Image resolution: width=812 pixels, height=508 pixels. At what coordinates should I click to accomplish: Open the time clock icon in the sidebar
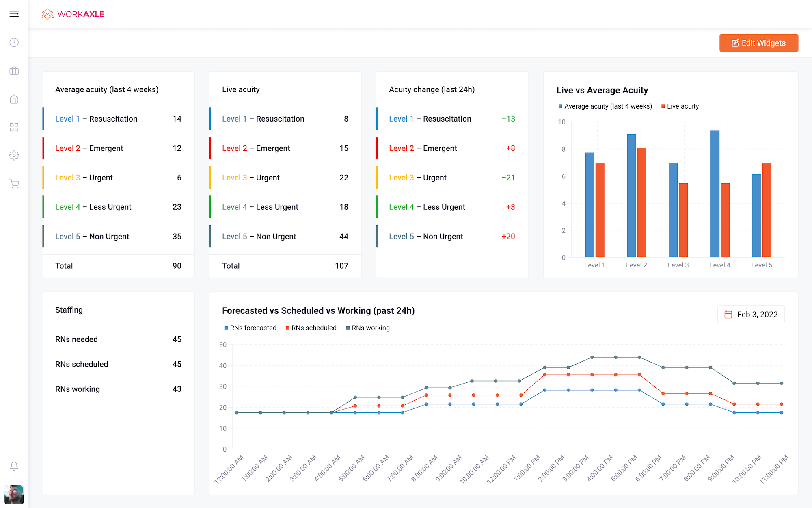(x=14, y=42)
